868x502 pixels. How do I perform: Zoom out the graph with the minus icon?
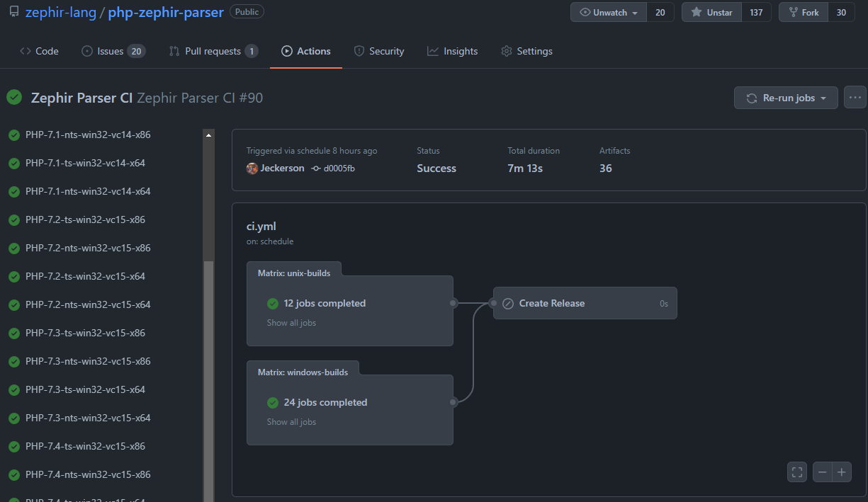pyautogui.click(x=822, y=472)
